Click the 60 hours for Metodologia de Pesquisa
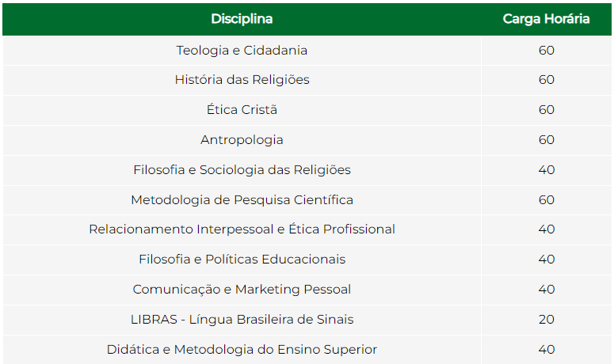Viewport: 614px width, 364px height. (546, 199)
